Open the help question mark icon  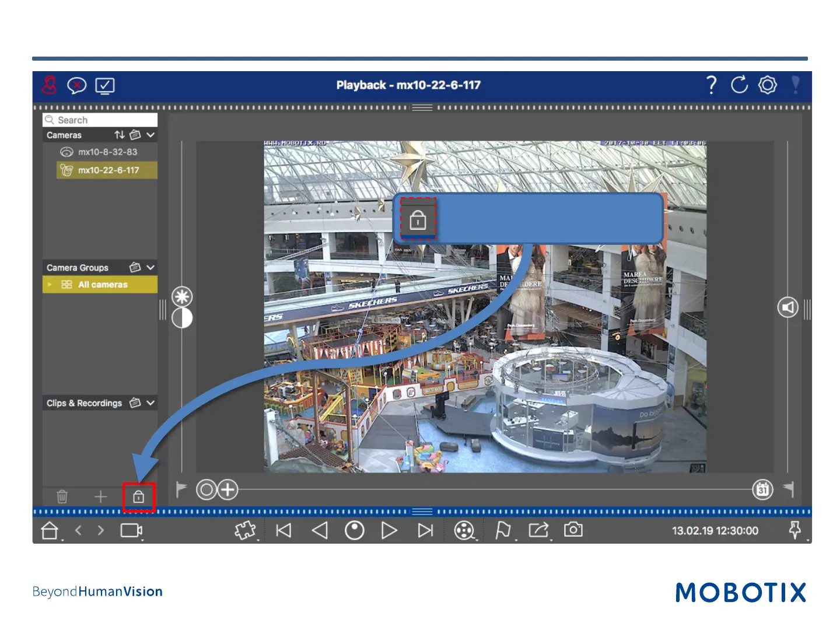(x=711, y=85)
